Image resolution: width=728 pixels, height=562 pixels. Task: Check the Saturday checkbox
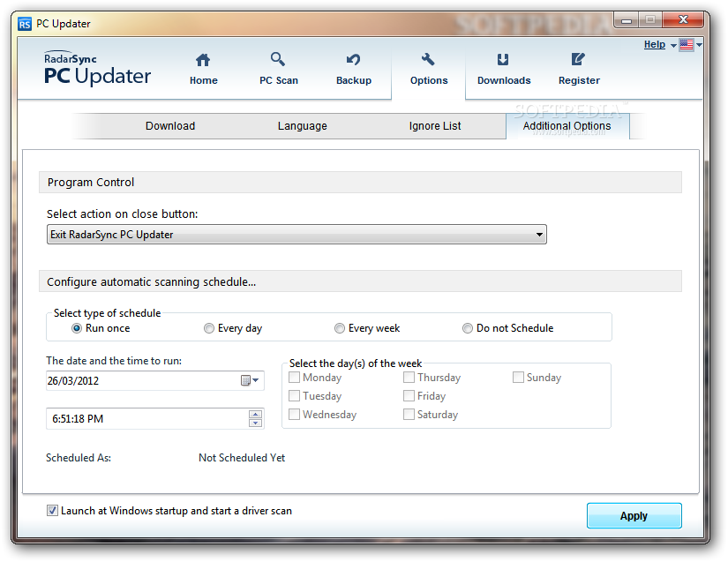tap(409, 414)
